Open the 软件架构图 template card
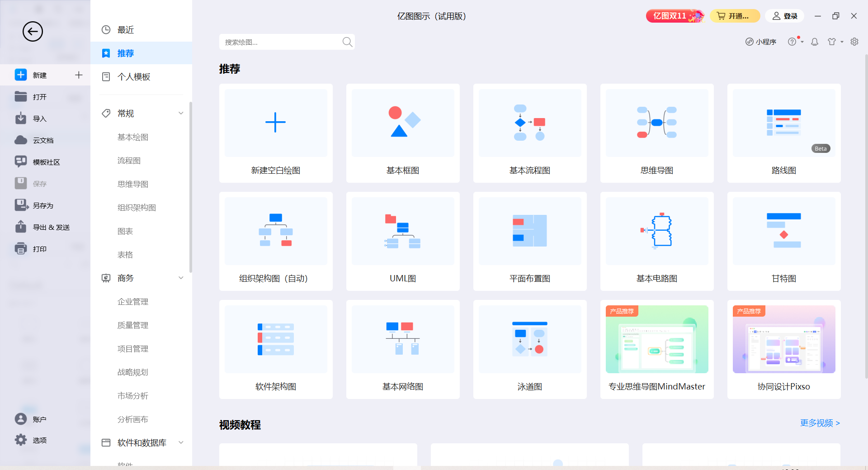The width and height of the screenshot is (868, 470). pos(276,349)
